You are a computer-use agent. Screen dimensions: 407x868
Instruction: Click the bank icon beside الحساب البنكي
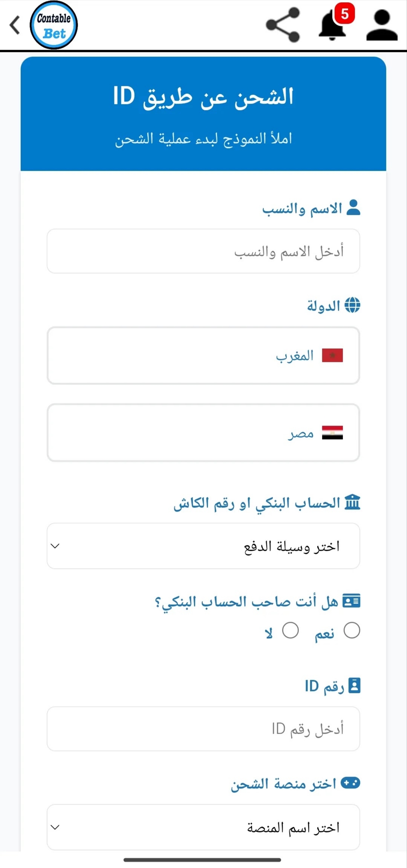tap(353, 502)
